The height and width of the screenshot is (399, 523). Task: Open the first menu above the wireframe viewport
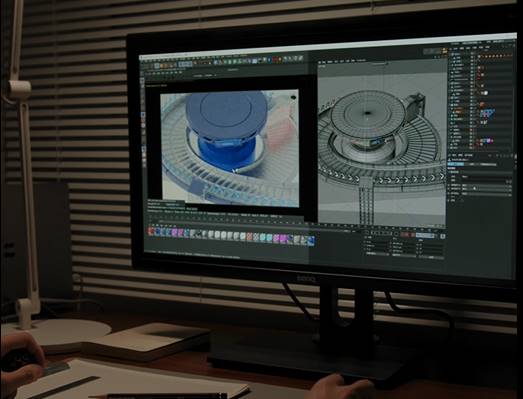[x=322, y=62]
